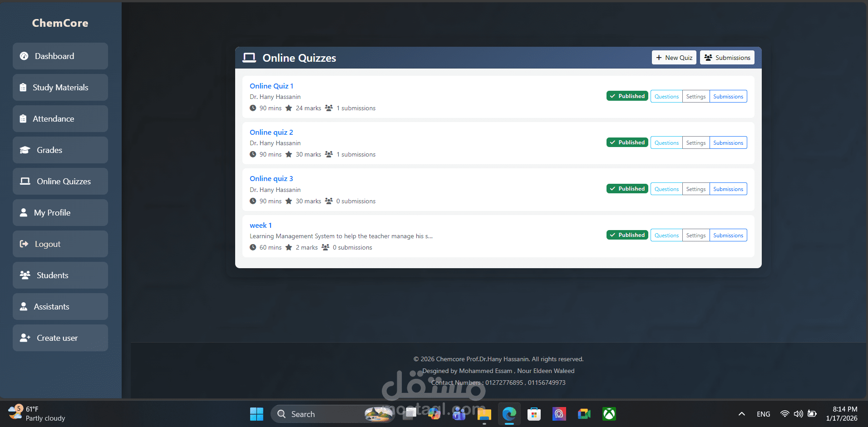Click Published badge for Online Quiz 1
The image size is (868, 427).
(627, 96)
